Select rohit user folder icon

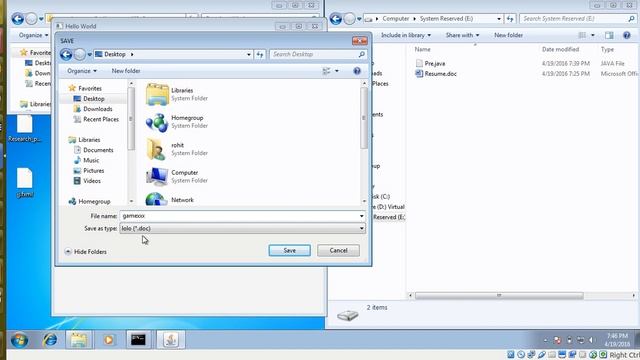click(156, 149)
